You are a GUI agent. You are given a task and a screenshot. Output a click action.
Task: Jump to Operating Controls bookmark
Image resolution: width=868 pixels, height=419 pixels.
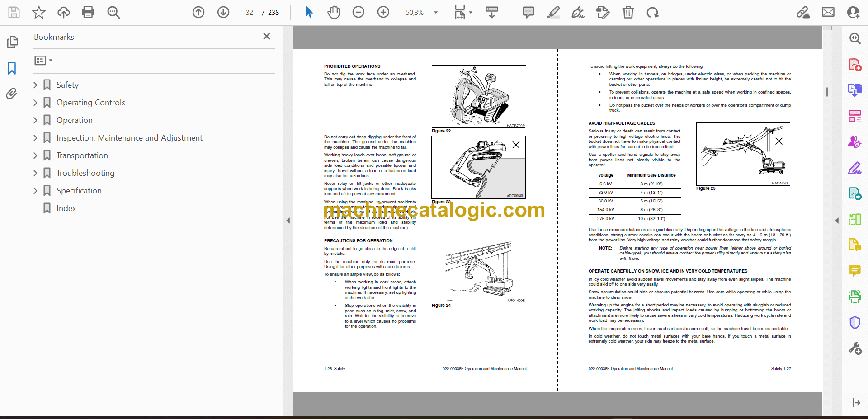90,103
